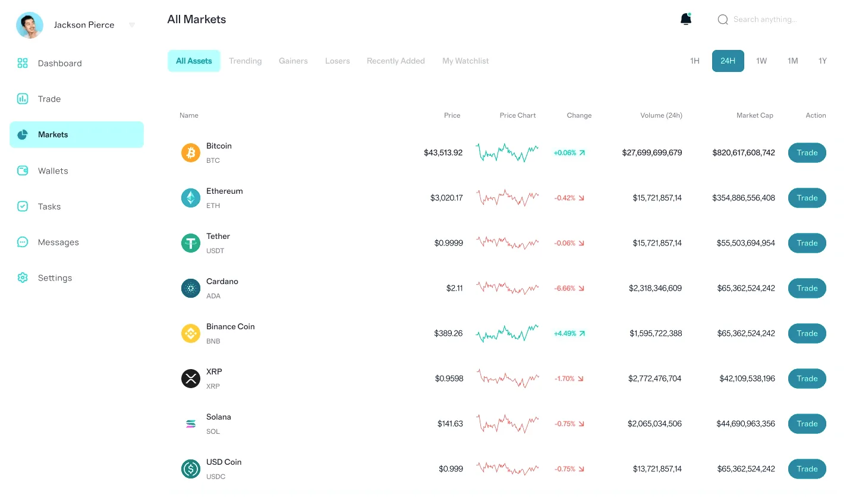This screenshot has width=856, height=504.
Task: Click the Settings gear icon
Action: [x=23, y=278]
